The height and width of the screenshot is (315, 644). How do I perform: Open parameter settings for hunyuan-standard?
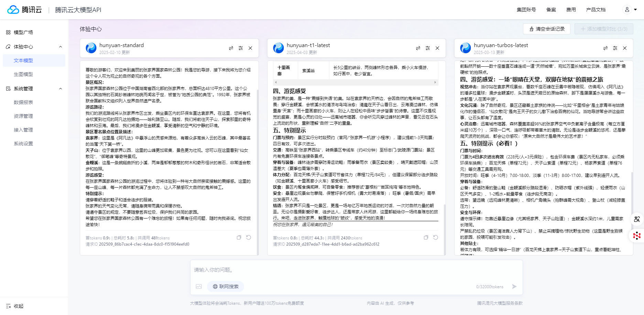[241, 48]
